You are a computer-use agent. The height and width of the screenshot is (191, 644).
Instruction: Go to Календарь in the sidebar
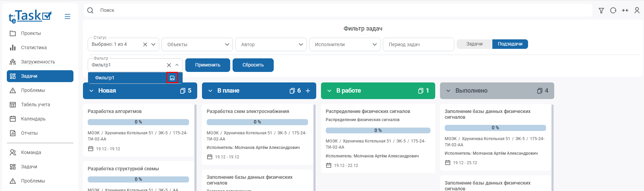(x=33, y=119)
